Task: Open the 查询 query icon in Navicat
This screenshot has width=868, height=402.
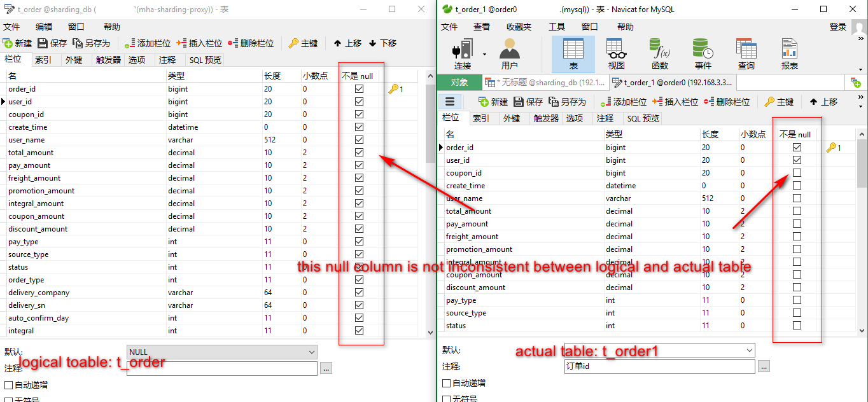Action: tap(746, 54)
